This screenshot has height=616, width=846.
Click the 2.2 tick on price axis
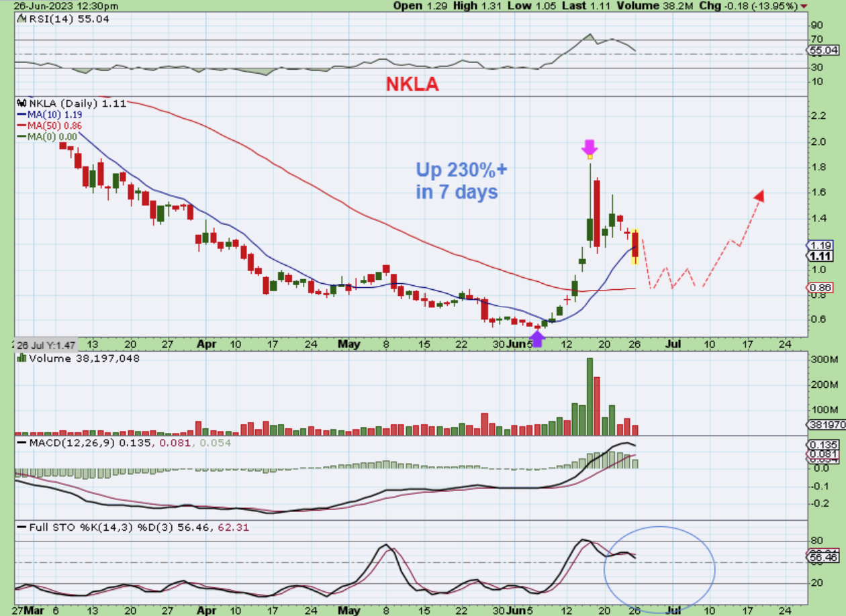tap(819, 116)
